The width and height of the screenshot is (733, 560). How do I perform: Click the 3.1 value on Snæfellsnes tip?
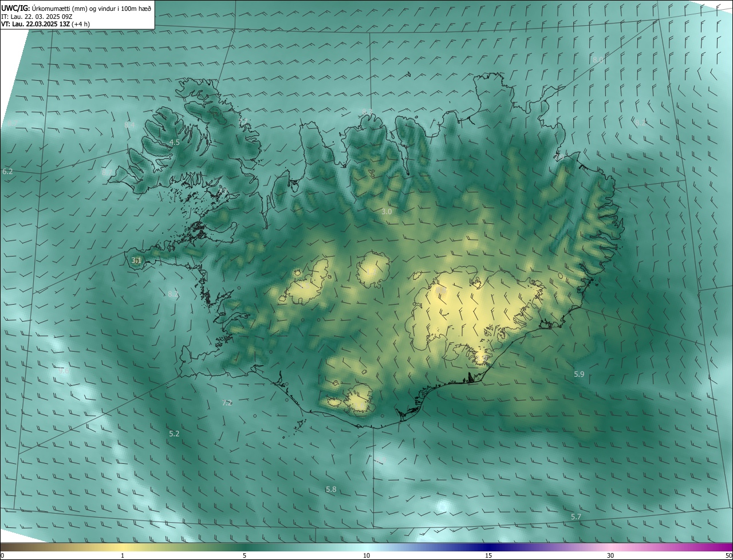(x=136, y=260)
